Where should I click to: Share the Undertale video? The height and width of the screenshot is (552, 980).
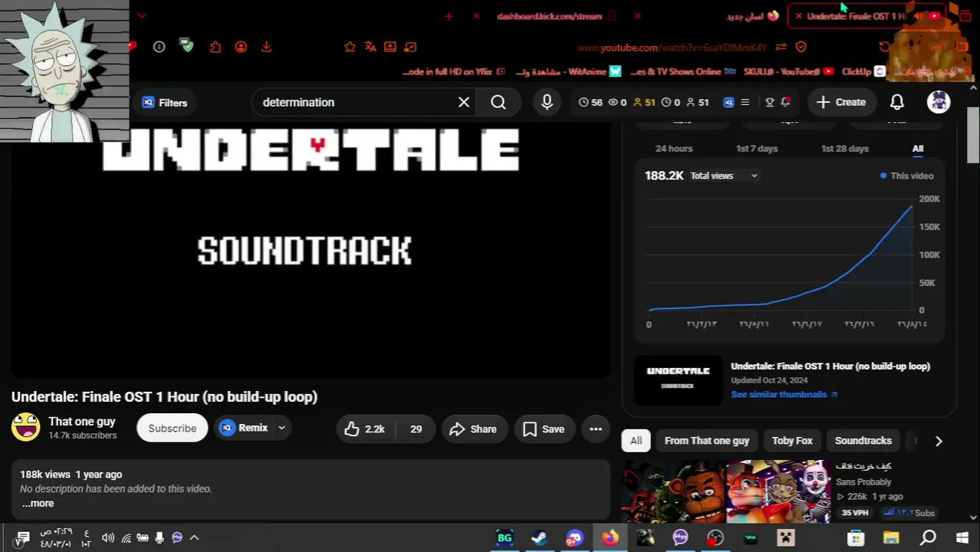click(x=473, y=429)
